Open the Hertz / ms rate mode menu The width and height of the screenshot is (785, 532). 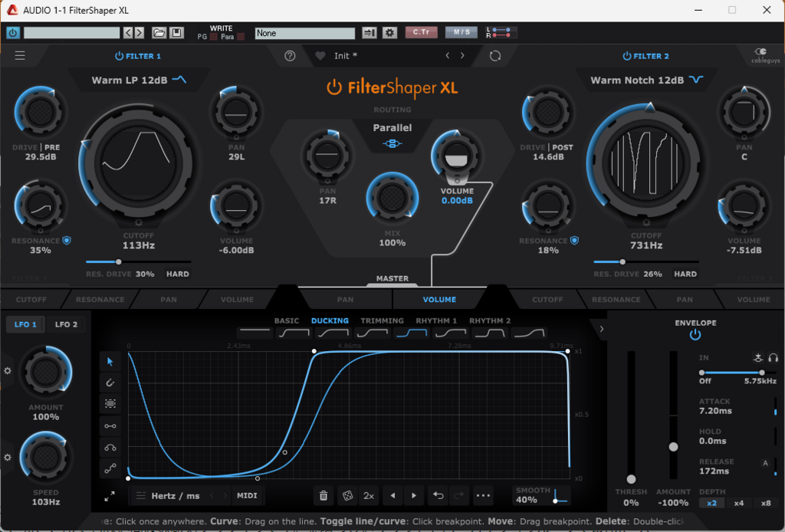click(x=176, y=496)
